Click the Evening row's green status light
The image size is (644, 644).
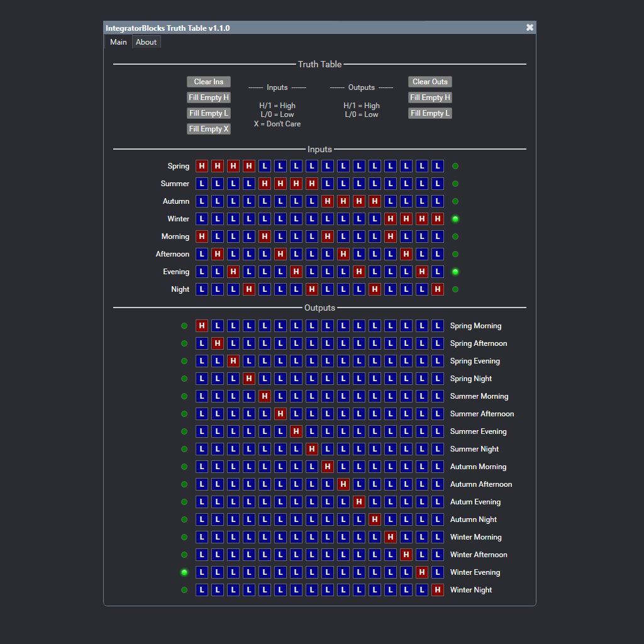click(x=455, y=272)
